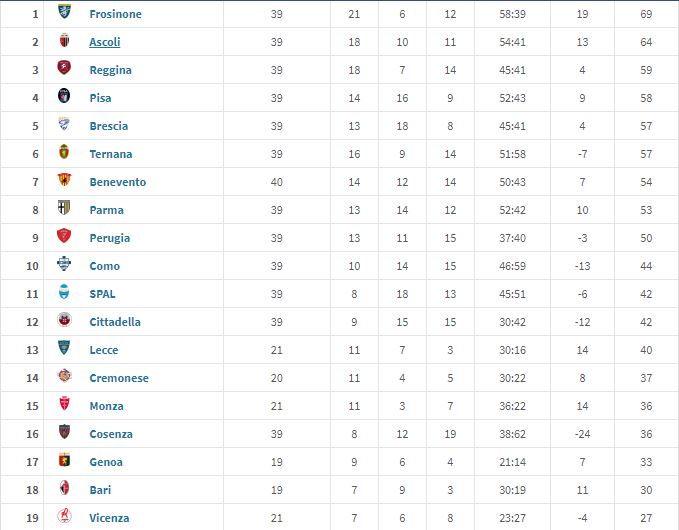Open the Brescia crest icon

65,126
